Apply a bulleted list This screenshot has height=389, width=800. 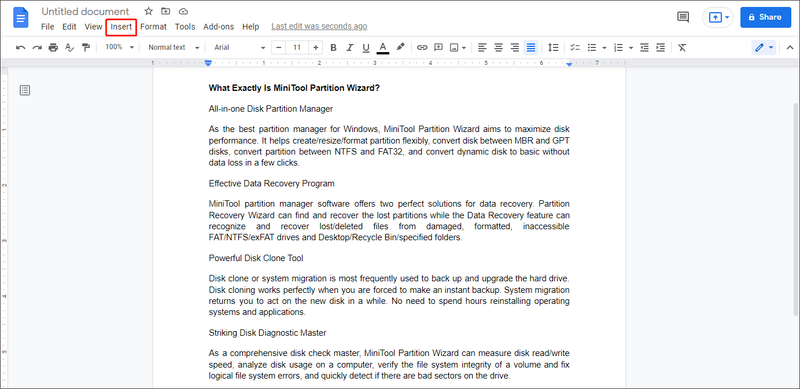pos(592,47)
